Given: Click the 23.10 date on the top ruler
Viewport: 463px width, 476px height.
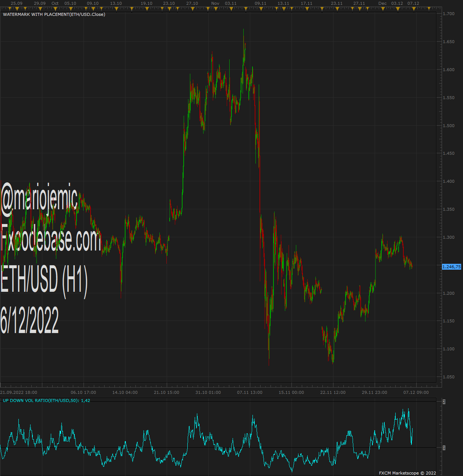Looking at the screenshot, I should (169, 3).
